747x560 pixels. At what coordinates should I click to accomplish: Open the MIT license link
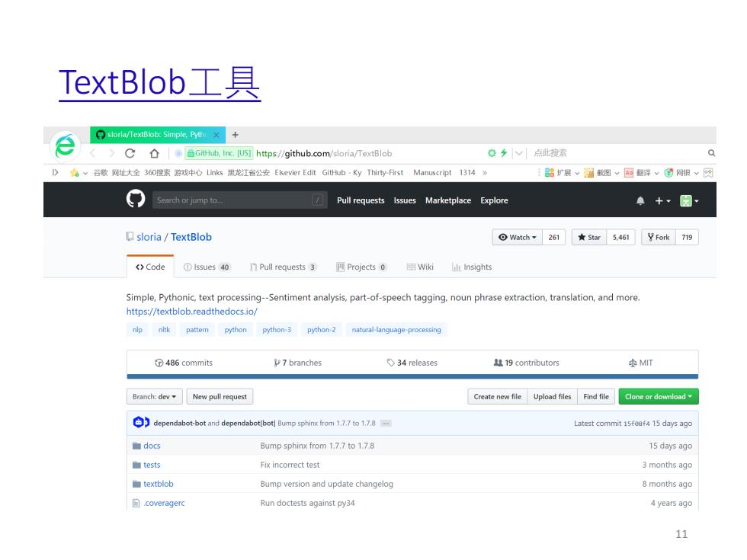641,363
